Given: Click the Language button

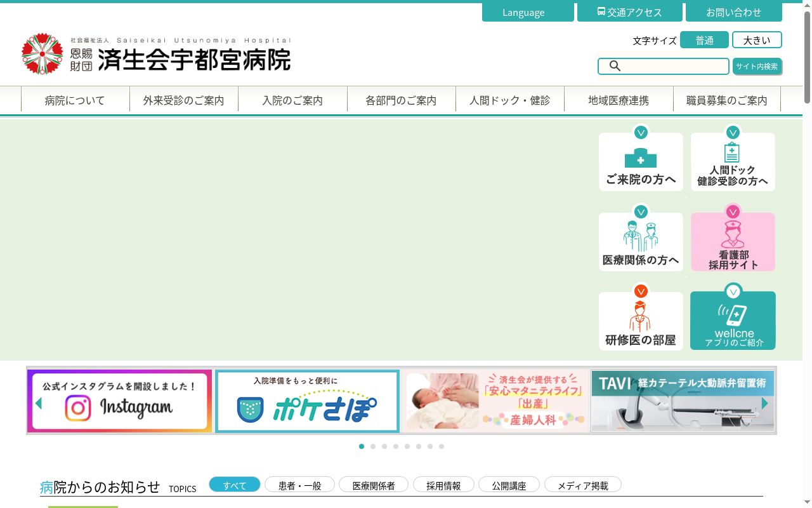Looking at the screenshot, I should pos(528,12).
